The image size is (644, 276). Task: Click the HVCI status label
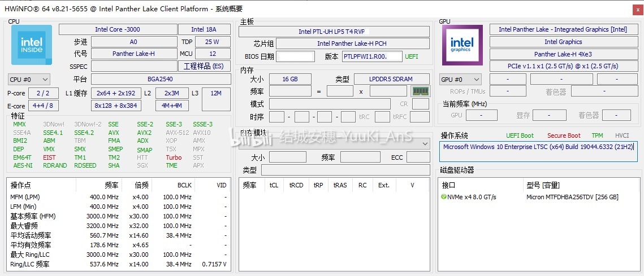click(622, 135)
